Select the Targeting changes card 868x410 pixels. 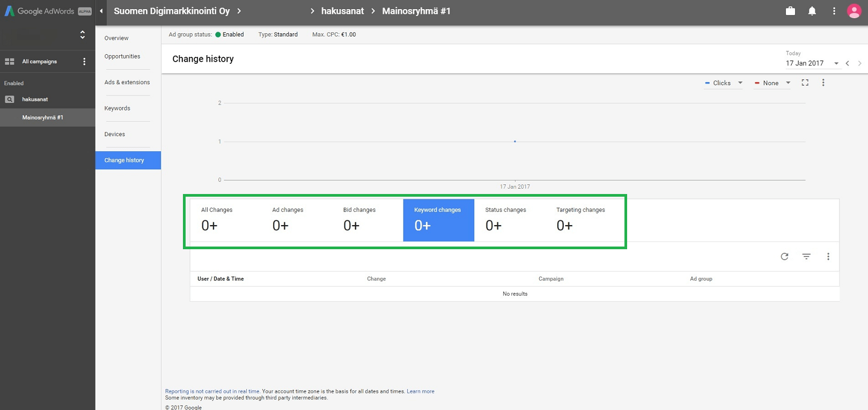coord(581,220)
